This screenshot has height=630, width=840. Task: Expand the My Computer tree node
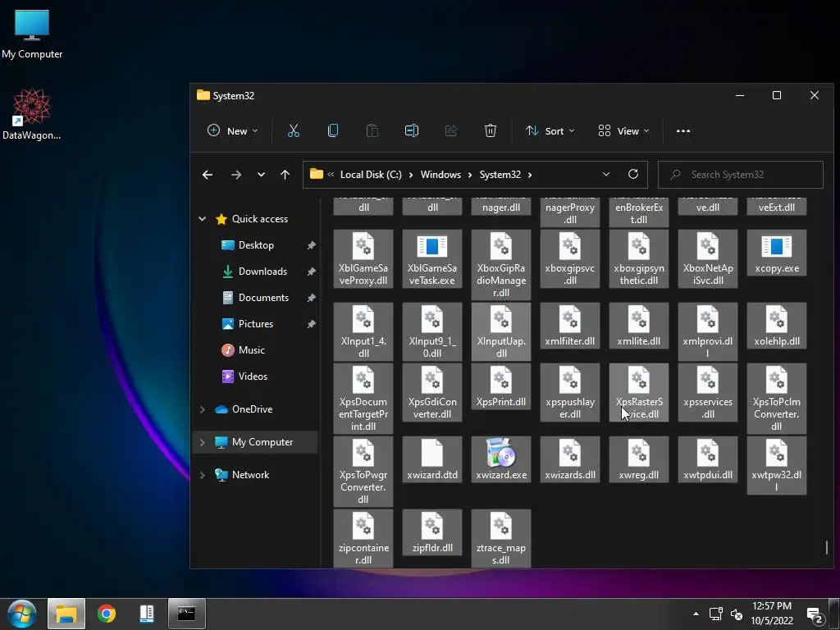coord(203,442)
